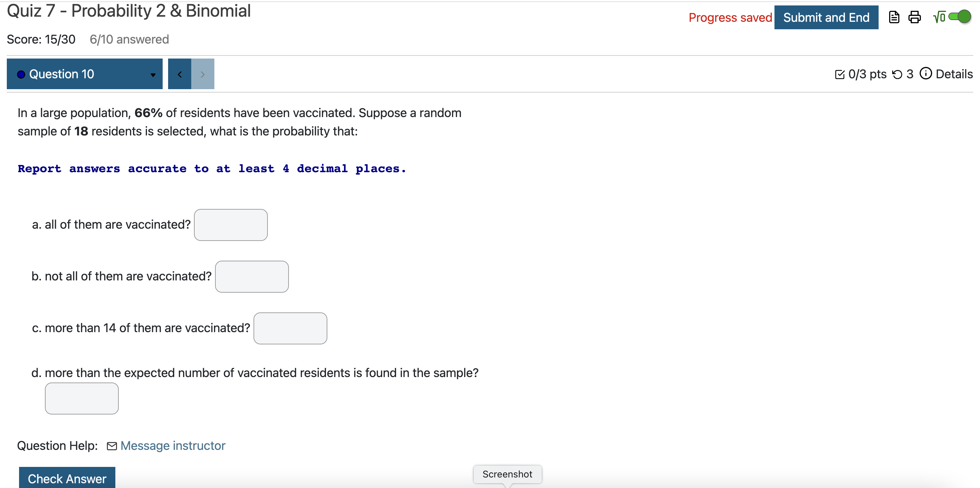Open the quiz document/summary icon
Image resolution: width=980 pixels, height=488 pixels.
point(894,17)
